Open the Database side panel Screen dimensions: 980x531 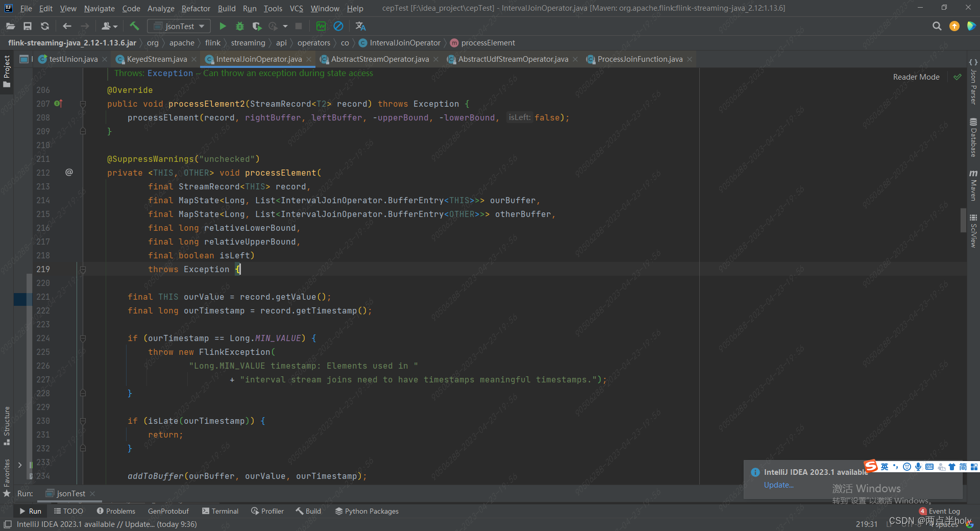[973, 137]
